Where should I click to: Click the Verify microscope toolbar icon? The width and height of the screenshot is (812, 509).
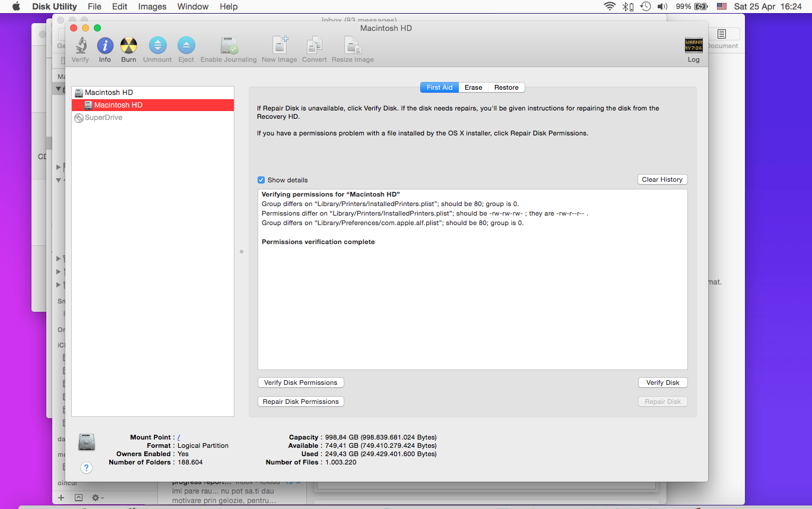pyautogui.click(x=80, y=46)
